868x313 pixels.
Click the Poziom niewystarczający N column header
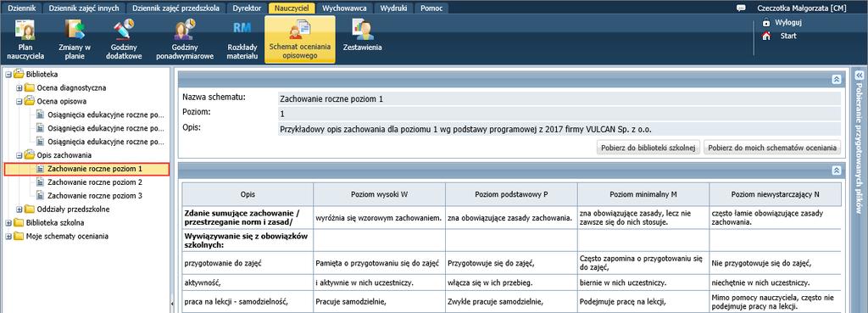(775, 195)
